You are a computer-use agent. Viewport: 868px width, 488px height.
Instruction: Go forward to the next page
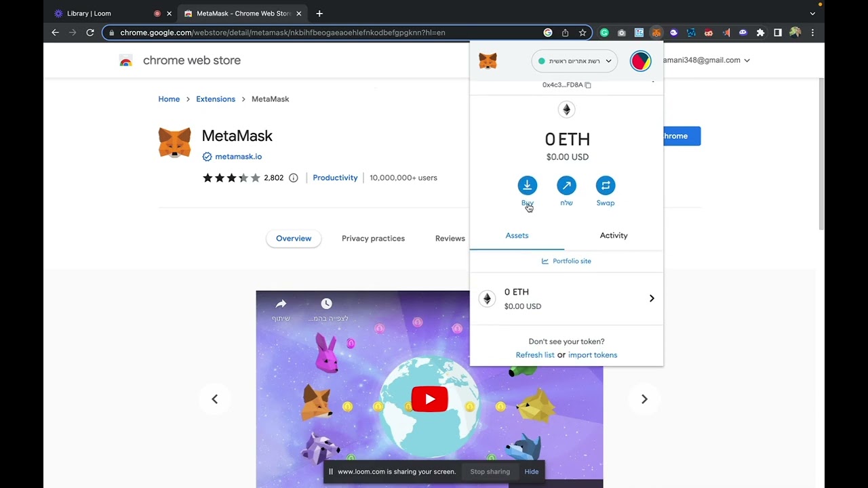[x=73, y=33]
